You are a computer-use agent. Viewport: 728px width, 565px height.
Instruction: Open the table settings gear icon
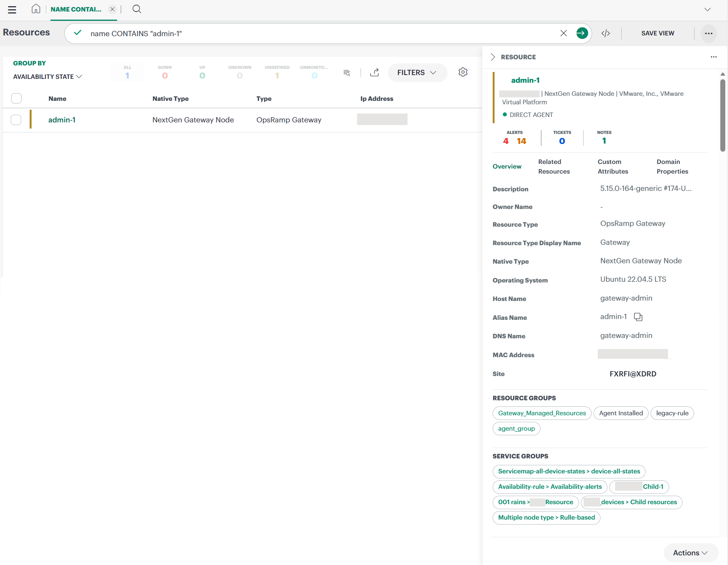[463, 72]
